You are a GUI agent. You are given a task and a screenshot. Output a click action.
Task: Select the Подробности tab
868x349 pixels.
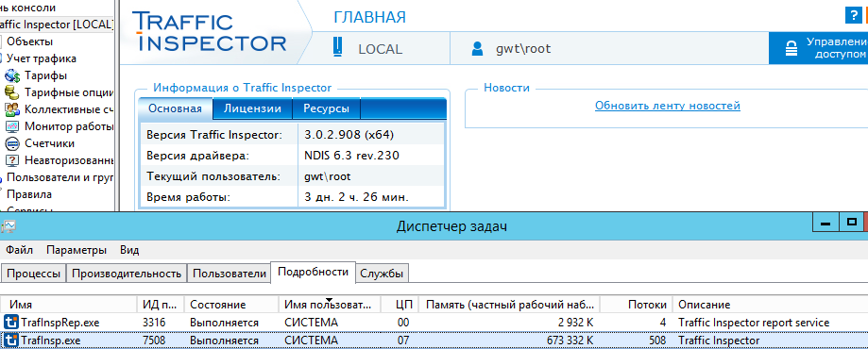[313, 272]
